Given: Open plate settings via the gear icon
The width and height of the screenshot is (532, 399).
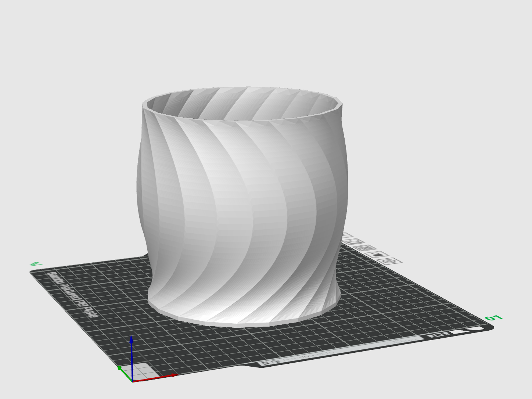Looking at the screenshot, I should [389, 261].
